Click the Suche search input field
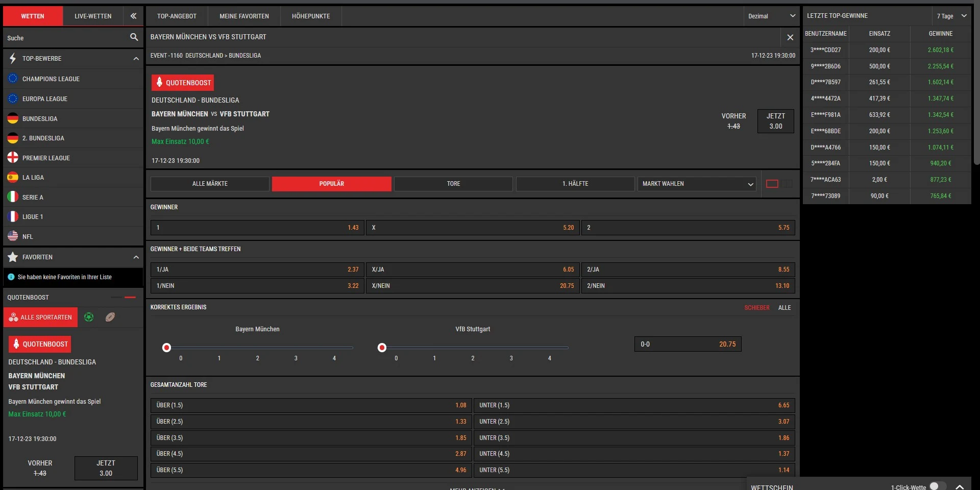Viewport: 980px width, 490px height. [66, 37]
